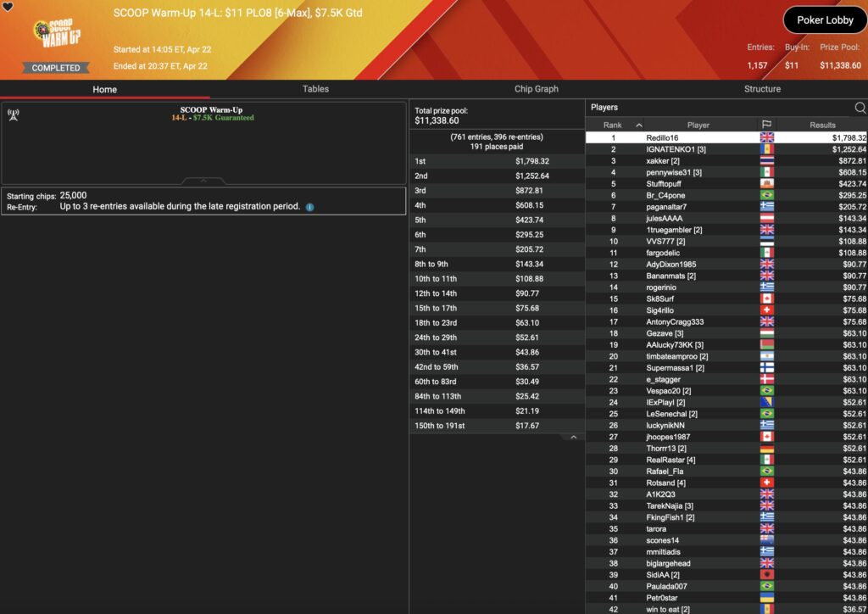Select player FkingFish1 in the list
This screenshot has width=868, height=614.
(726, 517)
